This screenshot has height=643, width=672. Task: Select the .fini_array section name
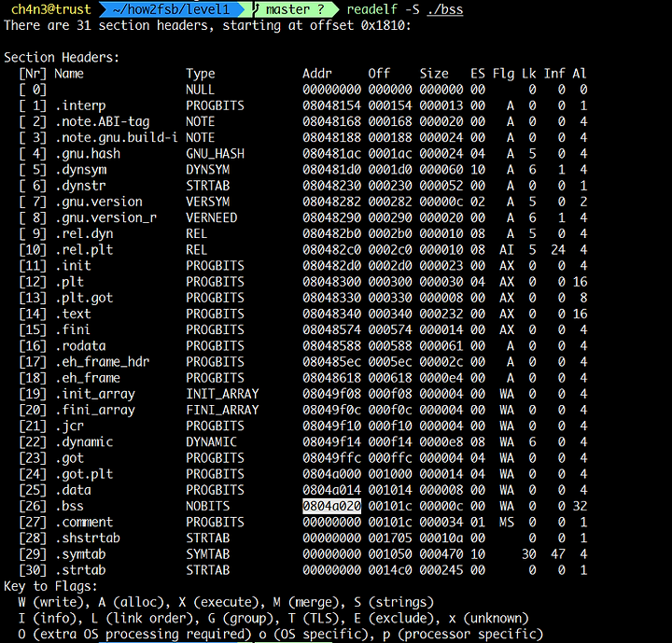coord(94,410)
